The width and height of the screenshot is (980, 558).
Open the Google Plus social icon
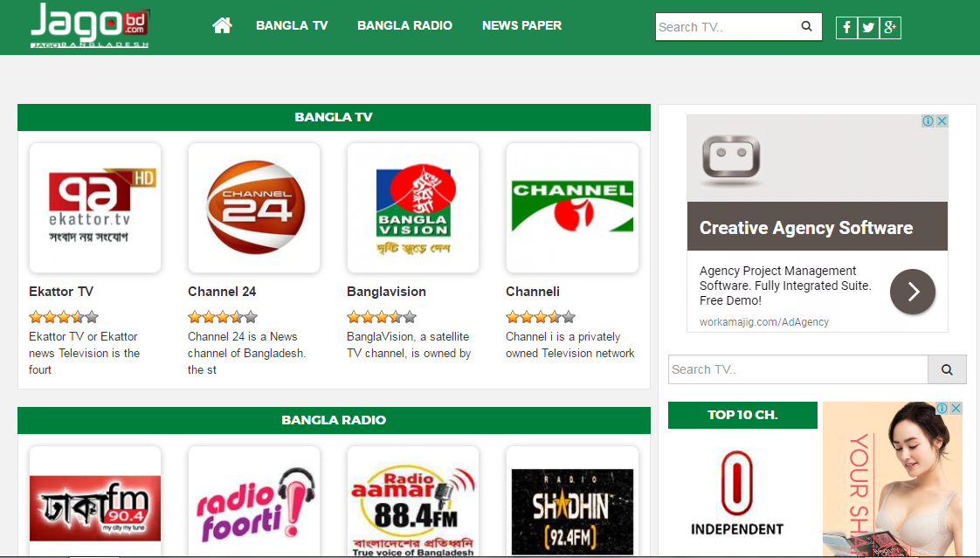pos(890,27)
